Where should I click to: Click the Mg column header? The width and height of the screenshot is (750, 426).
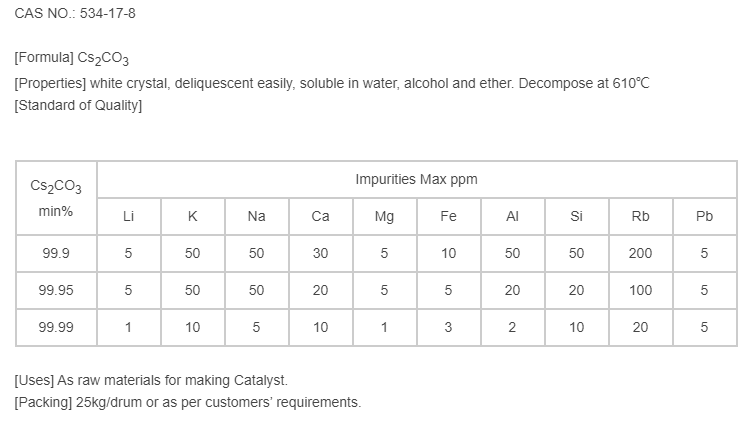click(384, 217)
